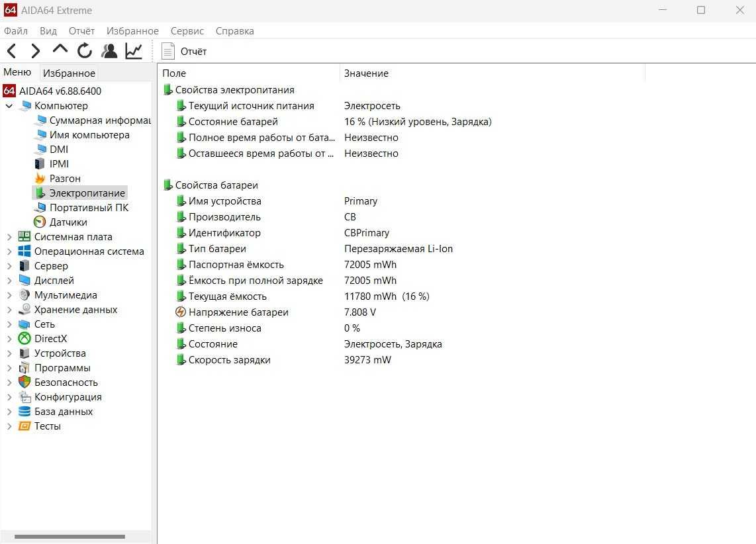Click the Программы icon in tree
Image resolution: width=756 pixels, height=544 pixels.
pos(24,368)
